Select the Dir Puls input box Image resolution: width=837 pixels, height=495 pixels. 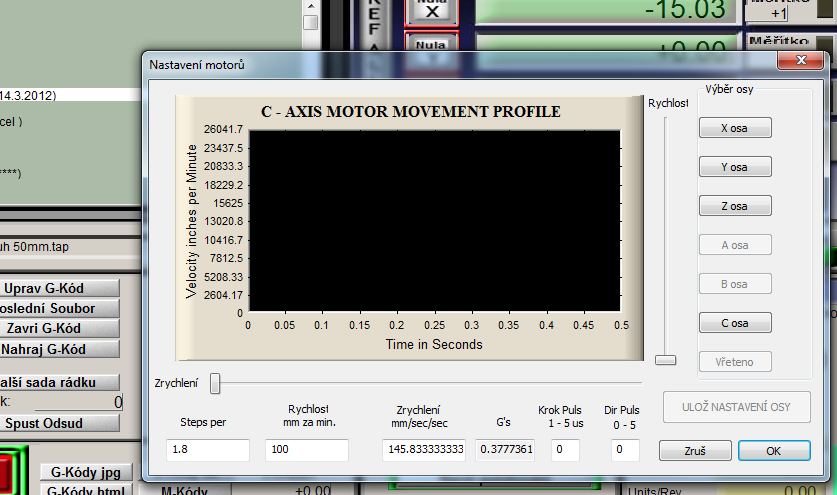pyautogui.click(x=624, y=450)
